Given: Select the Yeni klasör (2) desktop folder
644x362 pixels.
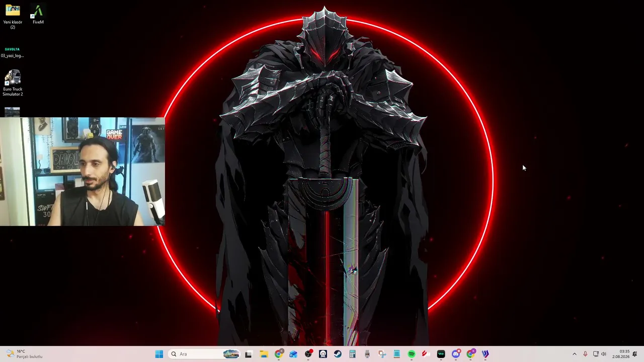Looking at the screenshot, I should 13,17.
